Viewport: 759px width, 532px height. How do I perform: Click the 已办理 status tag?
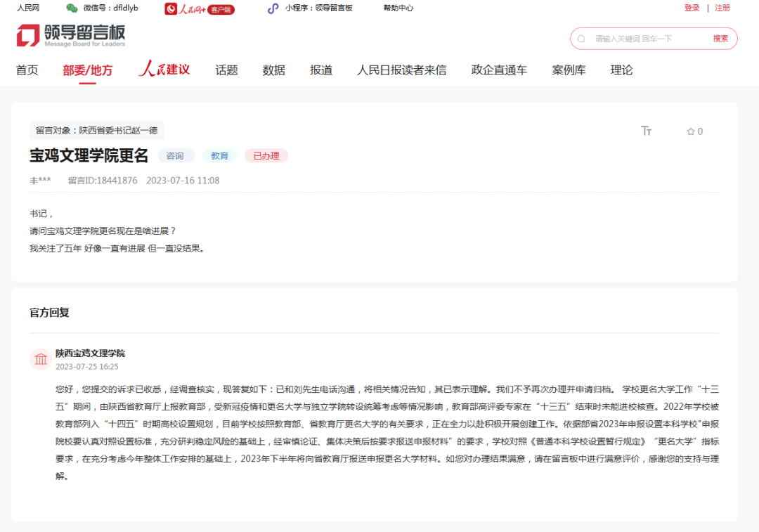(266, 156)
